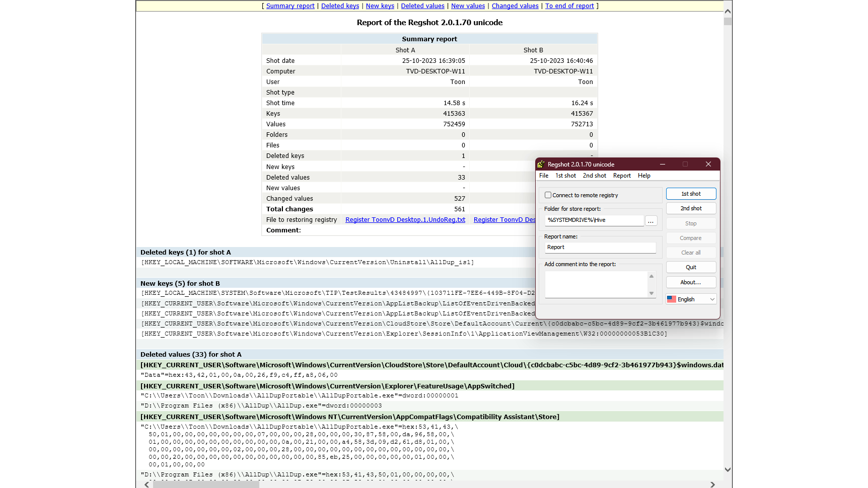Browse for store report folder
The width and height of the screenshot is (868, 488).
(651, 220)
